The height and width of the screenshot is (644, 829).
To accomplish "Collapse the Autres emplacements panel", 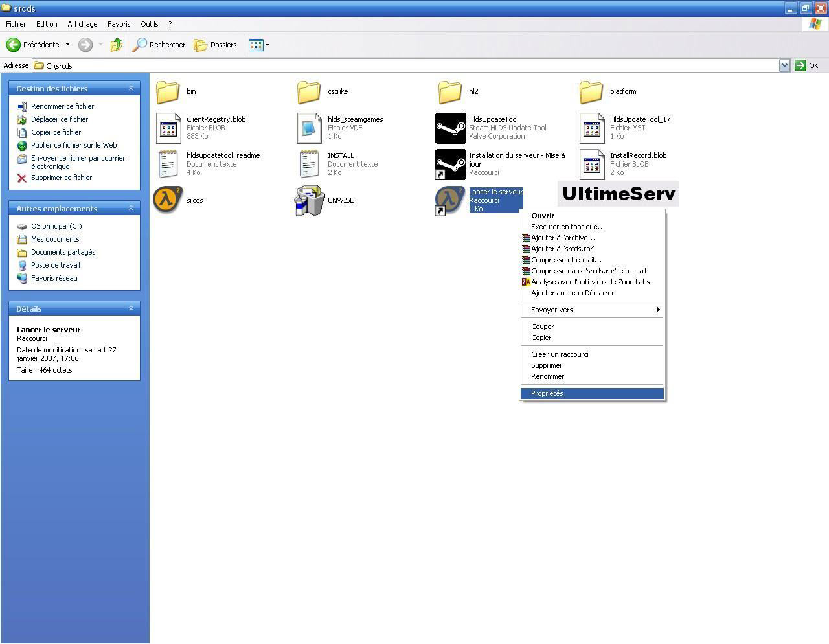I will point(131,208).
